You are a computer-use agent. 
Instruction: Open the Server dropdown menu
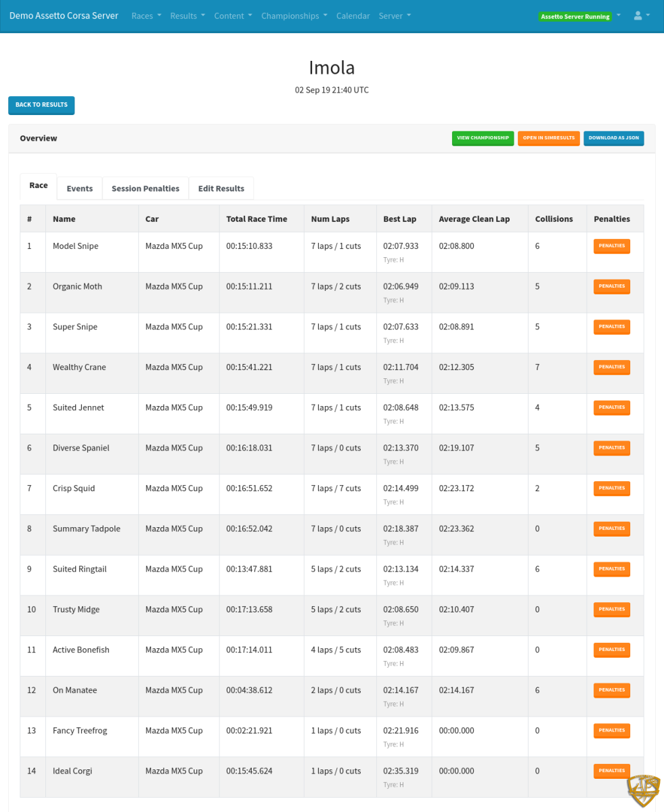point(394,16)
